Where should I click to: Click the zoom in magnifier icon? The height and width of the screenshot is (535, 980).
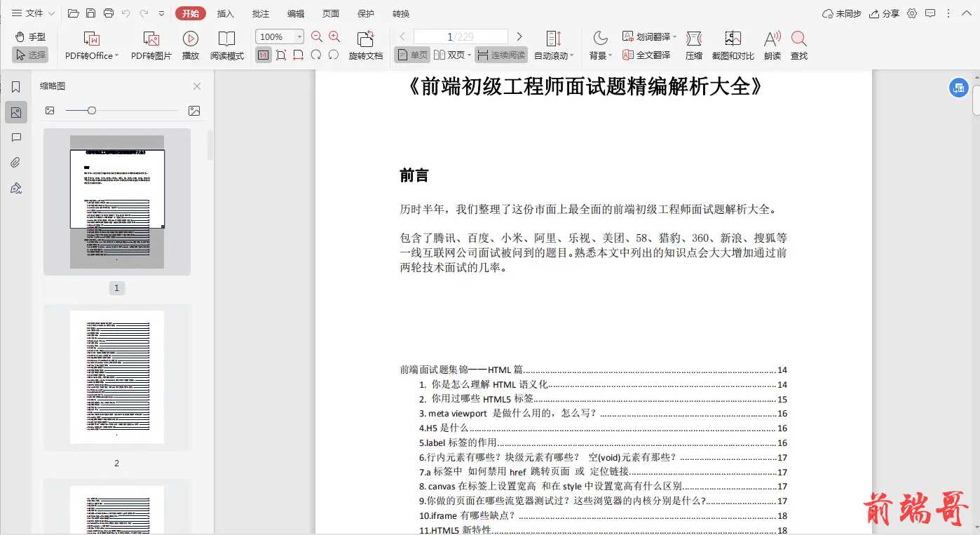[334, 36]
